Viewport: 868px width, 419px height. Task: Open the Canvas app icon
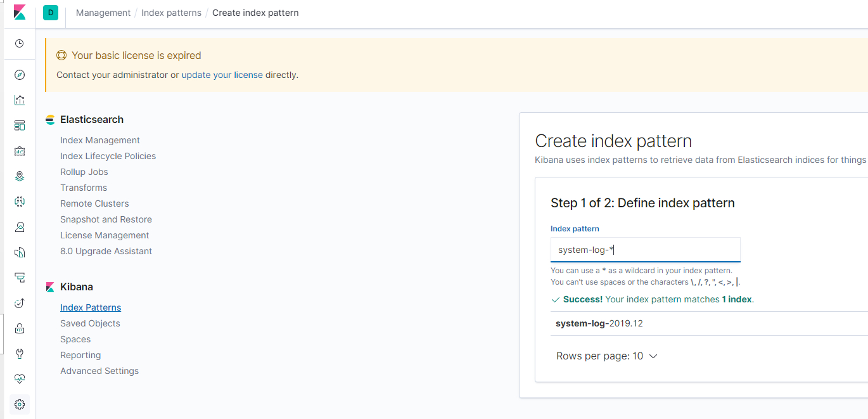point(19,151)
